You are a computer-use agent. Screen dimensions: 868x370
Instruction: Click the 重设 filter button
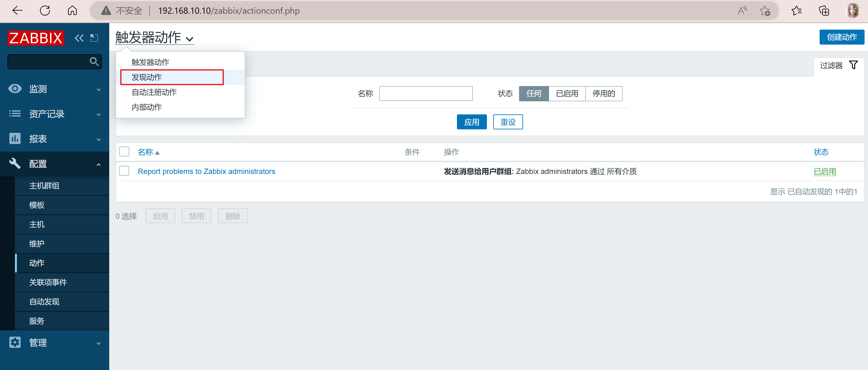coord(508,122)
